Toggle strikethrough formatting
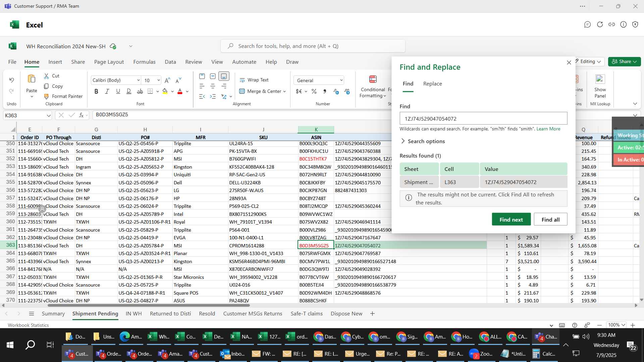This screenshot has height=362, width=644. [140, 92]
